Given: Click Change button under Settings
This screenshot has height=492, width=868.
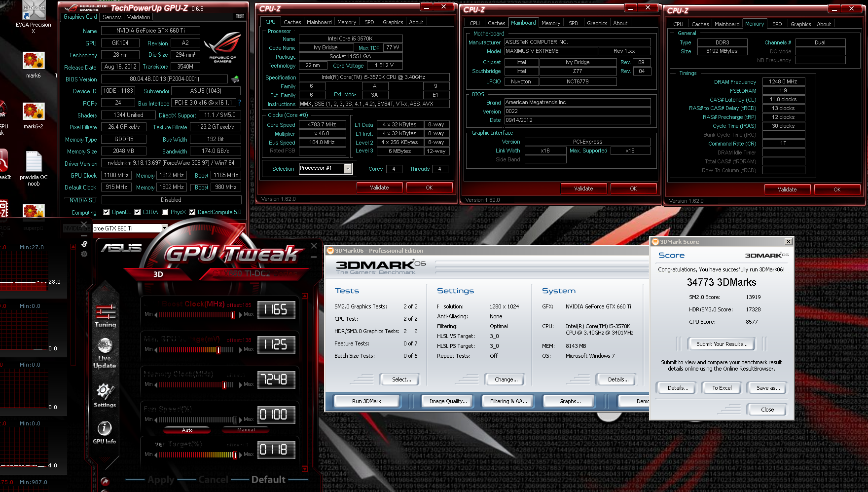Looking at the screenshot, I should click(x=506, y=379).
